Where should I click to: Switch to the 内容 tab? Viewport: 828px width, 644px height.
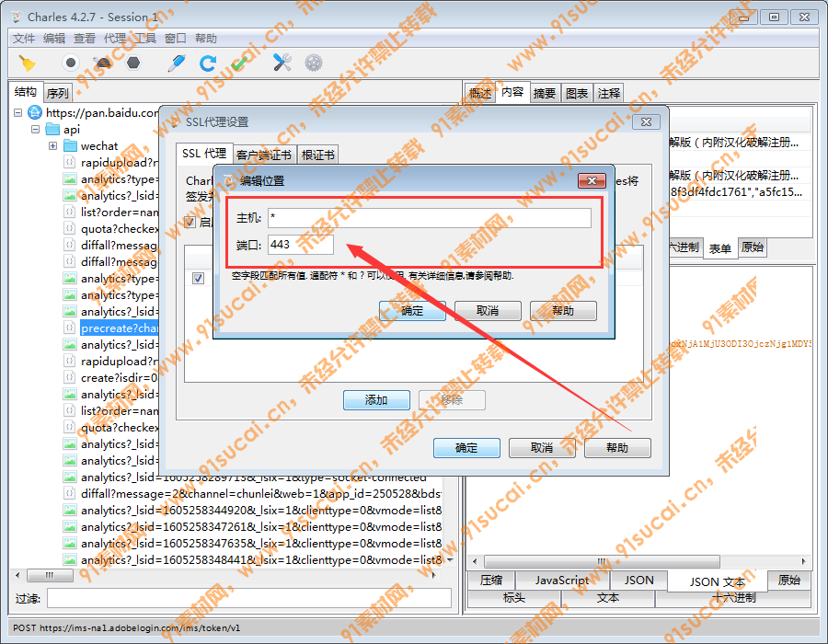click(512, 92)
